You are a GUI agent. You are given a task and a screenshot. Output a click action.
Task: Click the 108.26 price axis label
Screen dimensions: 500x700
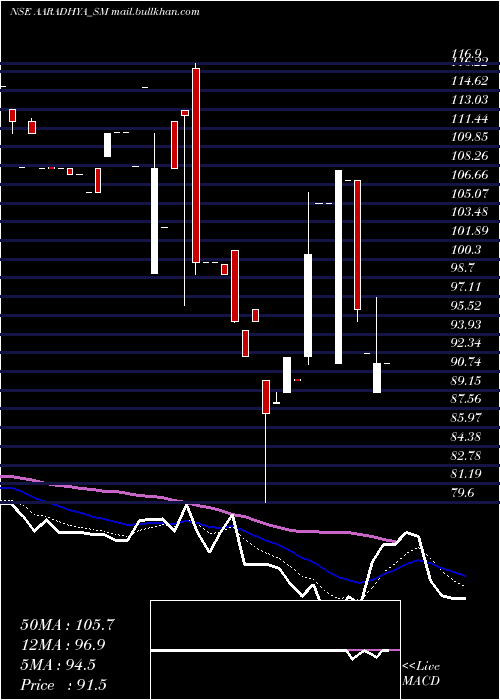click(x=469, y=156)
